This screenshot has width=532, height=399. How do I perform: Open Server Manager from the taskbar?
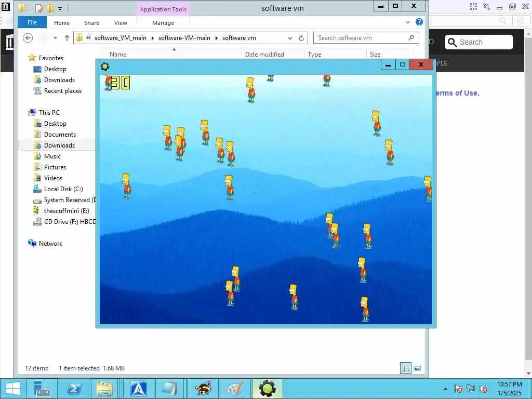pos(42,389)
